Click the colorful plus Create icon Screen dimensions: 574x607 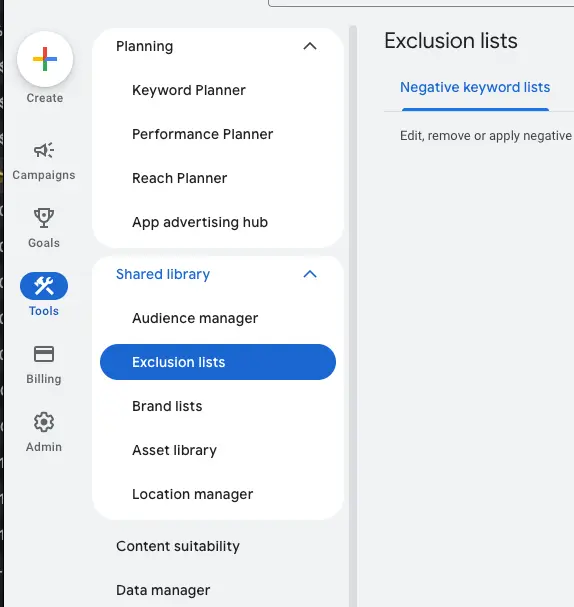point(45,59)
